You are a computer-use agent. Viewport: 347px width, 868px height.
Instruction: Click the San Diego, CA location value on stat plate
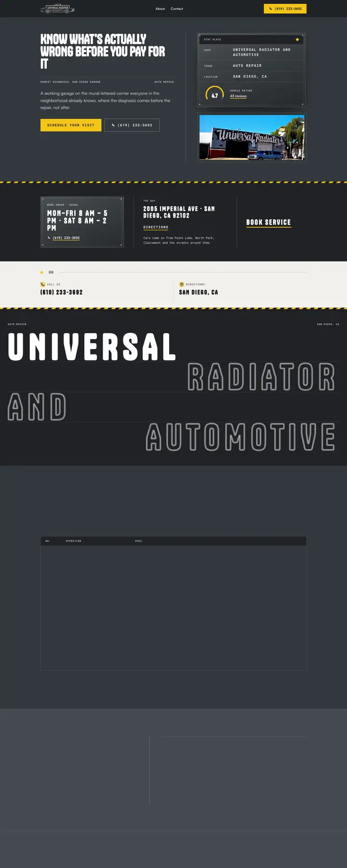click(x=250, y=77)
